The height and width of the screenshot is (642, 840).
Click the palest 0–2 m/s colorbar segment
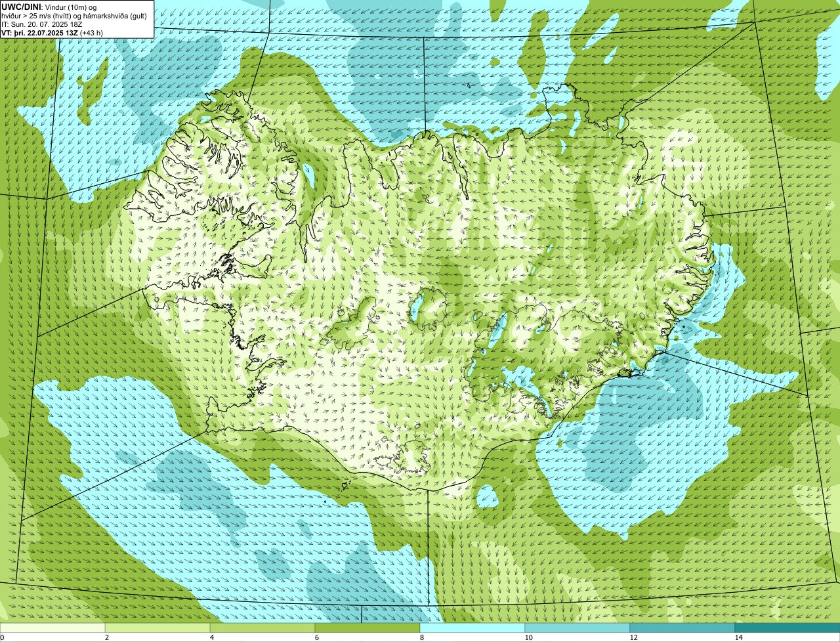point(52,628)
